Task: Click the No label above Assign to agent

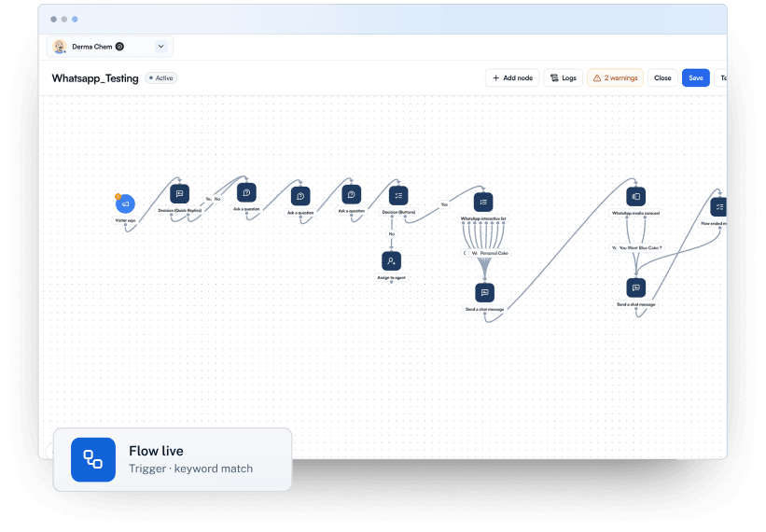Action: click(x=391, y=234)
